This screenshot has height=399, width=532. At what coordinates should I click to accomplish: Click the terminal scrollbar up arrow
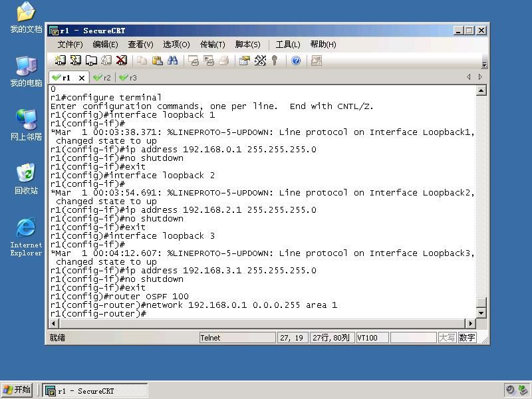click(481, 90)
